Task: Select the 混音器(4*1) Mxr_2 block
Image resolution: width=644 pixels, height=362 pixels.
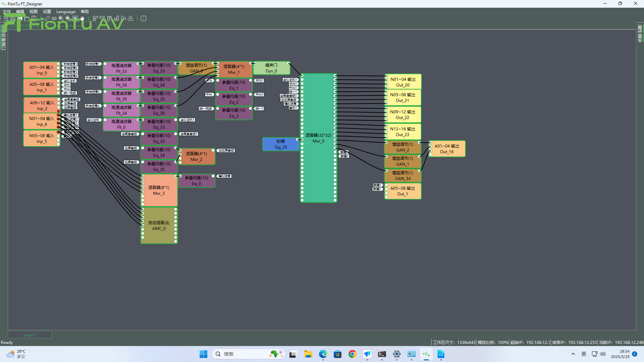Action: (197, 157)
